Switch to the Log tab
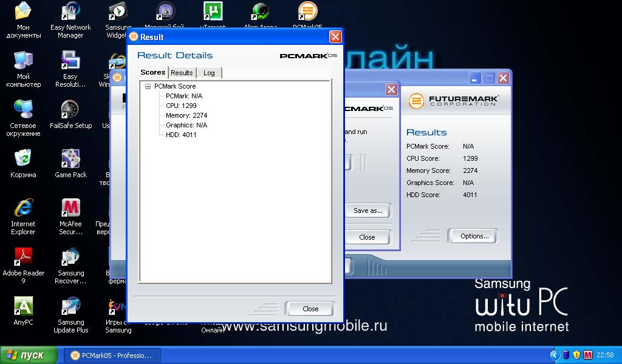This screenshot has width=622, height=364. (x=209, y=73)
